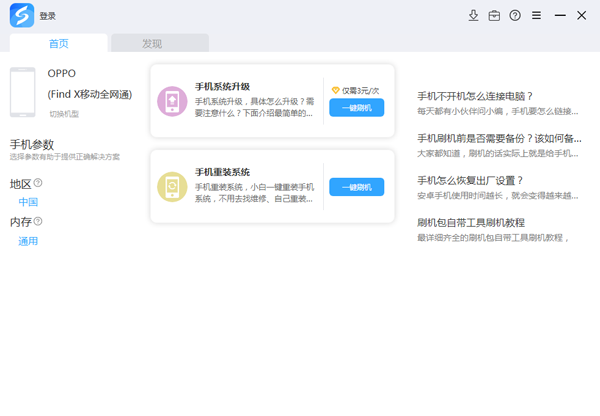The image size is (600, 416).
Task: Select the 中国 region option
Action: (x=28, y=202)
